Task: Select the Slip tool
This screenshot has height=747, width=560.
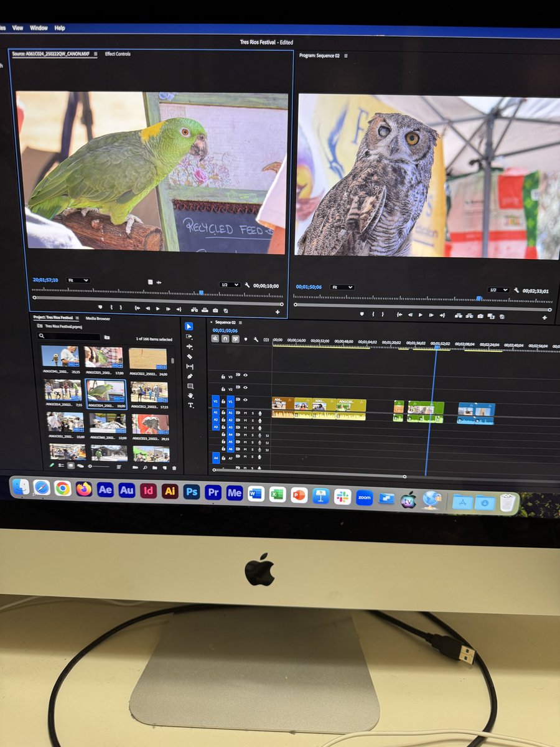Action: 189,366
